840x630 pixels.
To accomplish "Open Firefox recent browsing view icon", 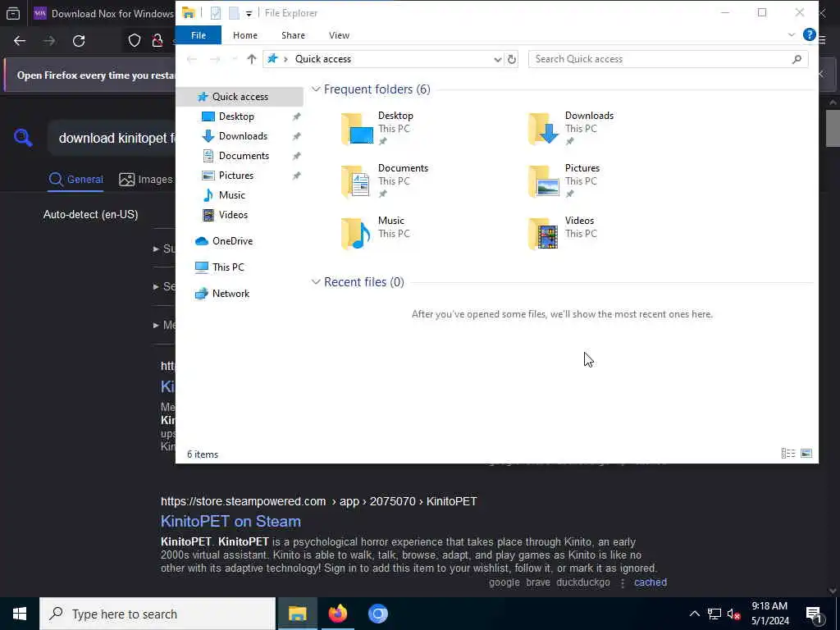I will click(x=13, y=13).
